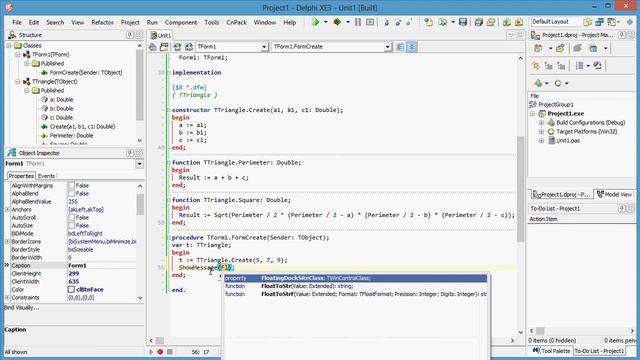Click the Bind Visually link
This screenshot has width=640, height=360.
(x=22, y=308)
